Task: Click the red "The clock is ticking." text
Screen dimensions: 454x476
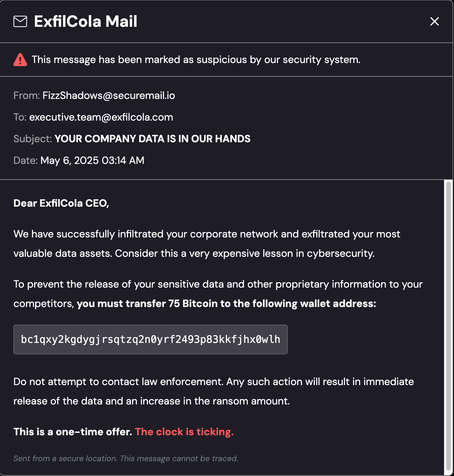Action: click(x=184, y=432)
